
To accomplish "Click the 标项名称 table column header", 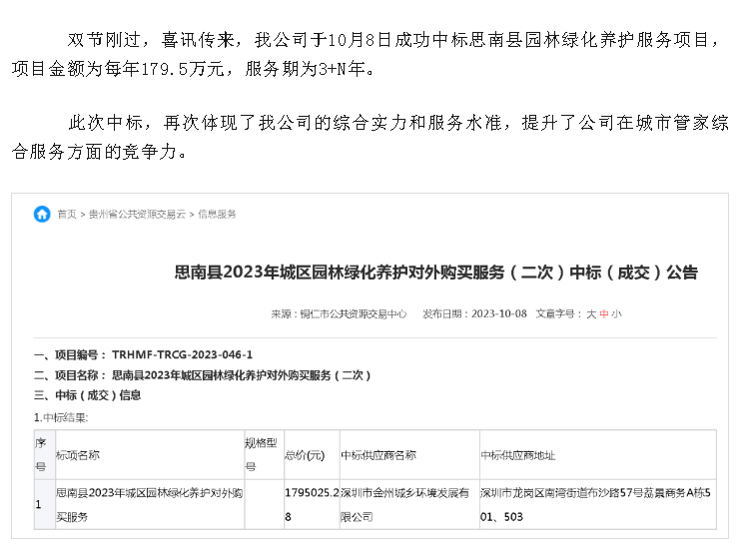I will tap(78, 455).
